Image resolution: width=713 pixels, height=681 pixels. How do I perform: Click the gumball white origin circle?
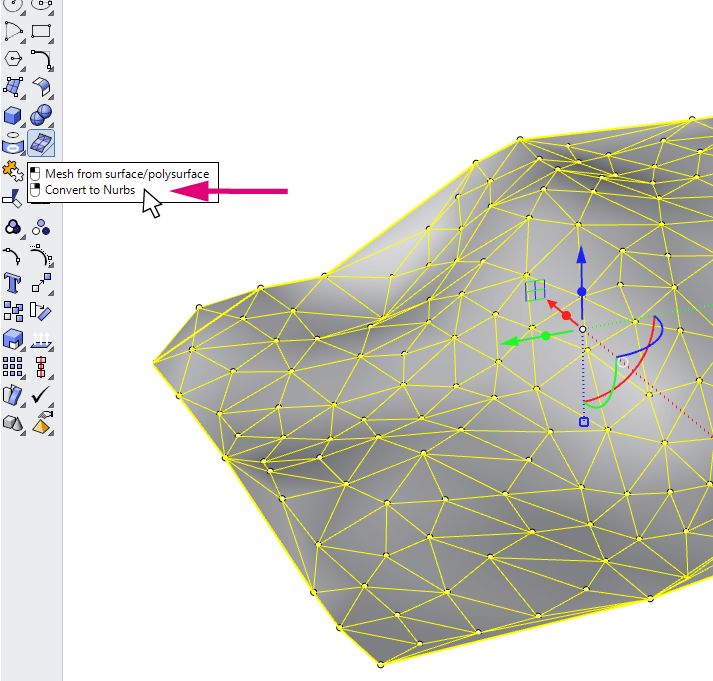click(x=582, y=329)
